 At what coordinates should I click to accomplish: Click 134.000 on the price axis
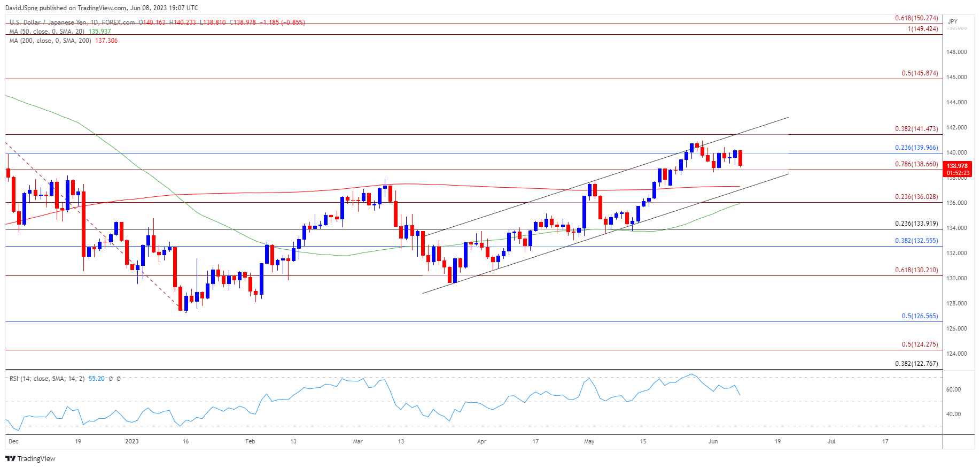pyautogui.click(x=956, y=228)
